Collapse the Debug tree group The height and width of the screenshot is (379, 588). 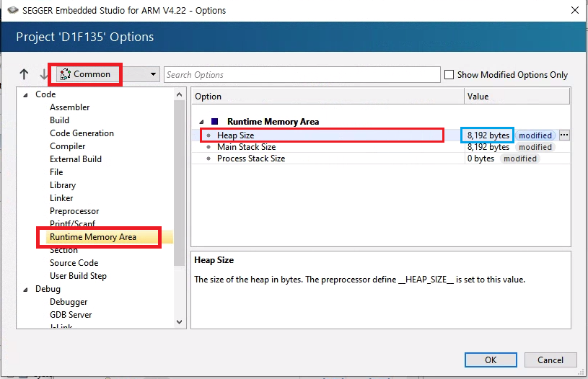pyautogui.click(x=25, y=290)
